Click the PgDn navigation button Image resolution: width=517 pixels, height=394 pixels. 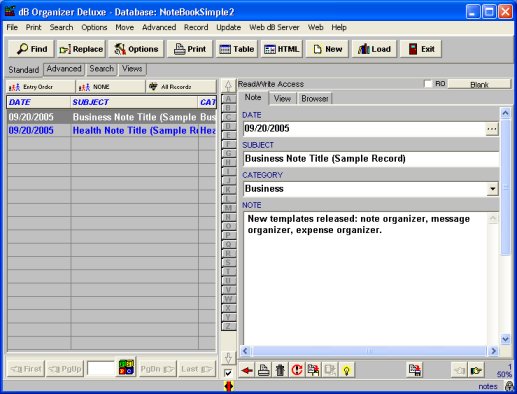click(157, 369)
